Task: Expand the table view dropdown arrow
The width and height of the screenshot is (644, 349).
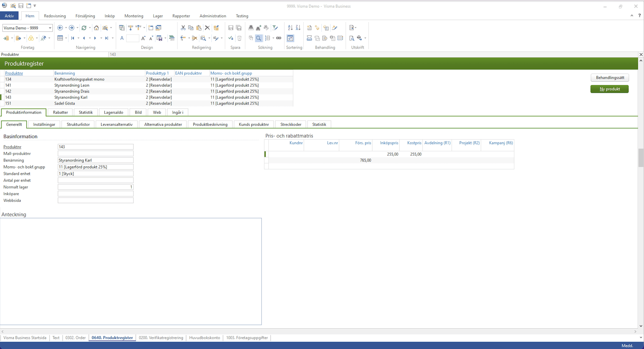Action: pyautogui.click(x=66, y=38)
